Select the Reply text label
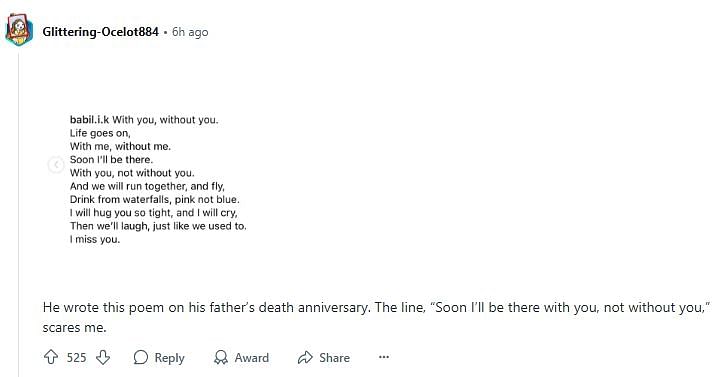The height and width of the screenshot is (377, 715). (169, 358)
